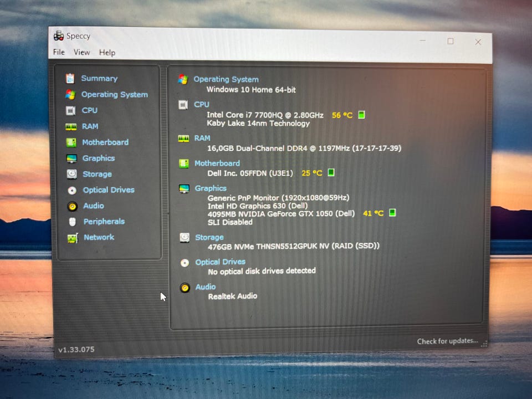Click green temperature indicator next to 56 °C
The width and height of the screenshot is (532, 399).
point(362,115)
